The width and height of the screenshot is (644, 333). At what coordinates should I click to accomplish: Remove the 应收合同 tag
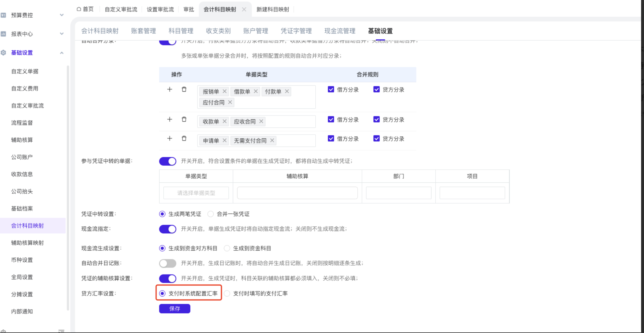[261, 121]
